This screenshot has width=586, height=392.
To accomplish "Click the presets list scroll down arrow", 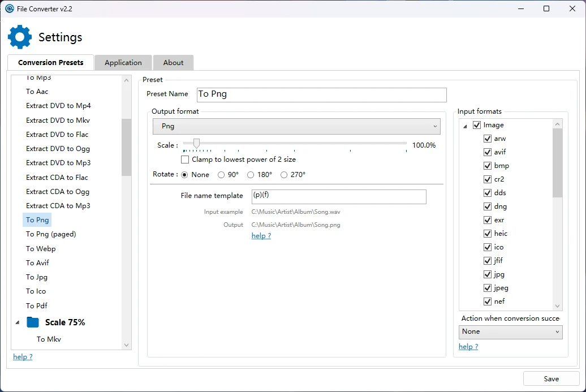I will click(x=126, y=345).
